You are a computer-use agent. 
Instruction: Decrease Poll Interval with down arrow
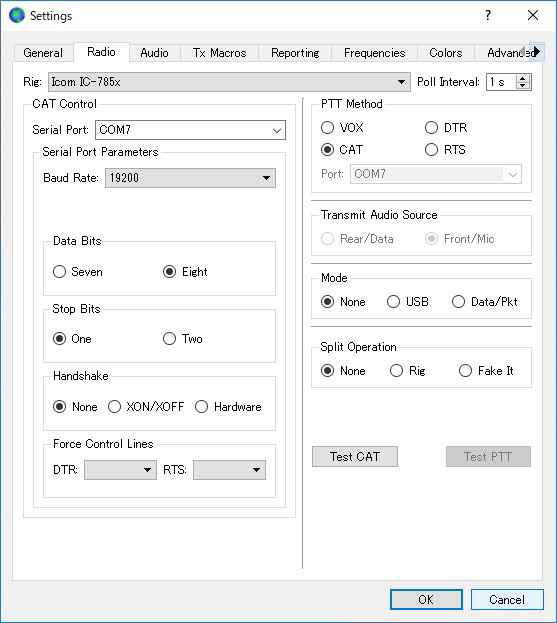(x=523, y=85)
